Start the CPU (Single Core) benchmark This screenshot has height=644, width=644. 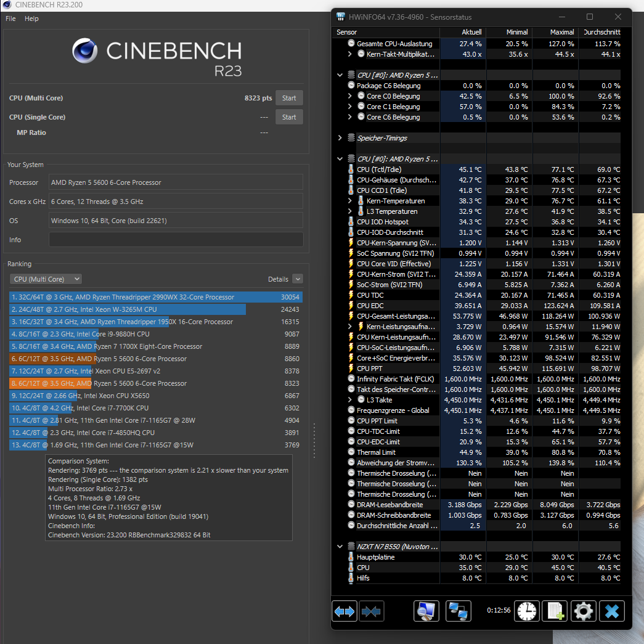[289, 117]
